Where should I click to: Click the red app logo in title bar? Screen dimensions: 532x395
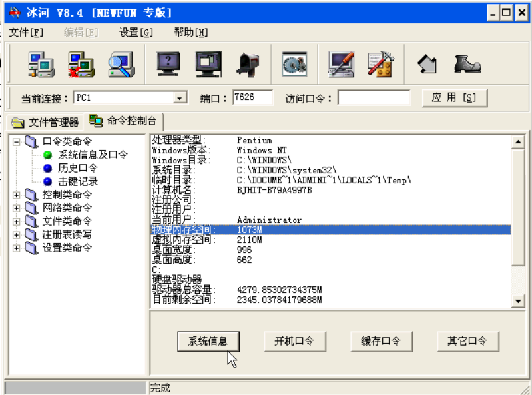pos(15,13)
